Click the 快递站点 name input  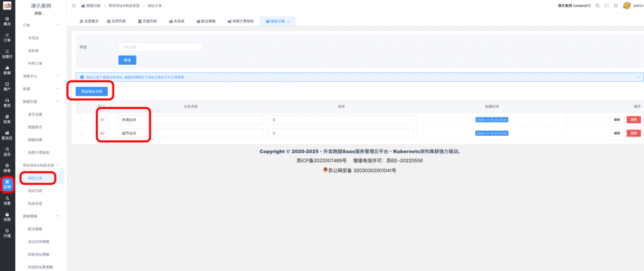(x=191, y=120)
